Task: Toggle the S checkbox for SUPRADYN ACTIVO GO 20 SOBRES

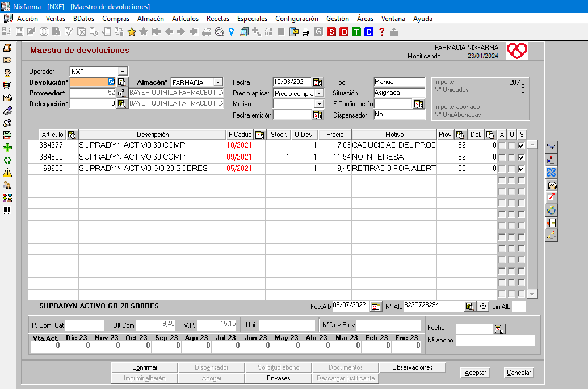Action: pyautogui.click(x=521, y=169)
